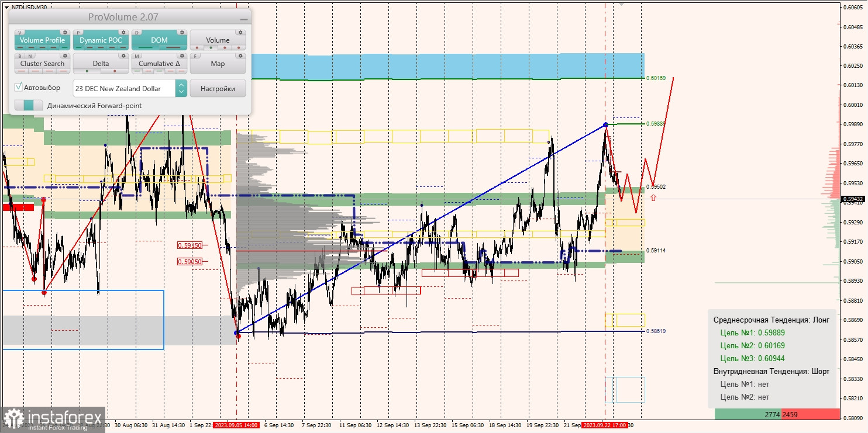Click the F hotkey tag on Map

click(196, 56)
